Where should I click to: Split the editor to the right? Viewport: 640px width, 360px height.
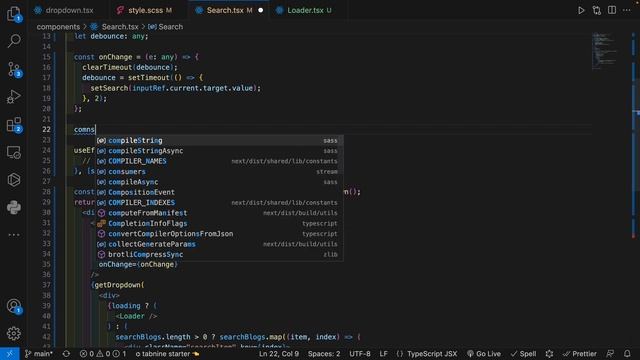(x=611, y=10)
